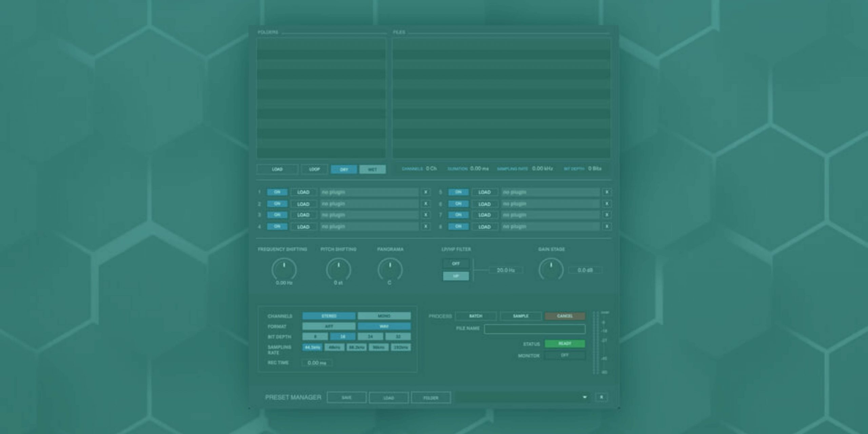
Task: Set bit depth to 24
Action: (x=370, y=336)
